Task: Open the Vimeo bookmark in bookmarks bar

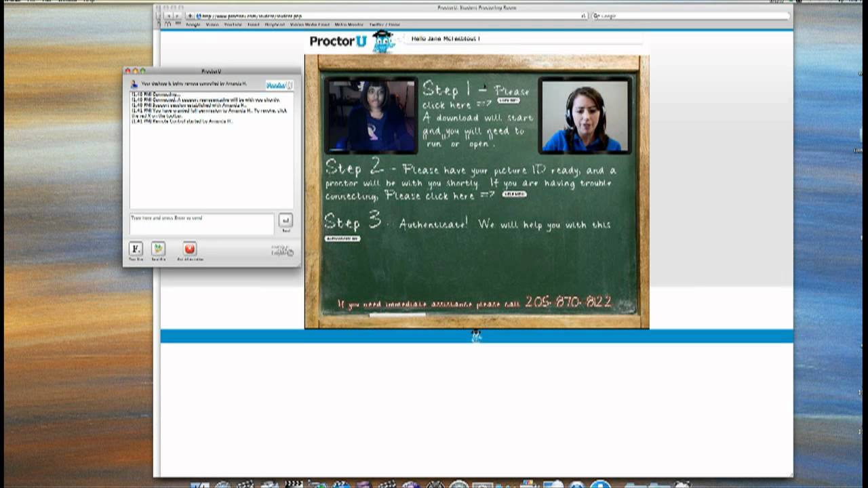Action: pos(212,24)
